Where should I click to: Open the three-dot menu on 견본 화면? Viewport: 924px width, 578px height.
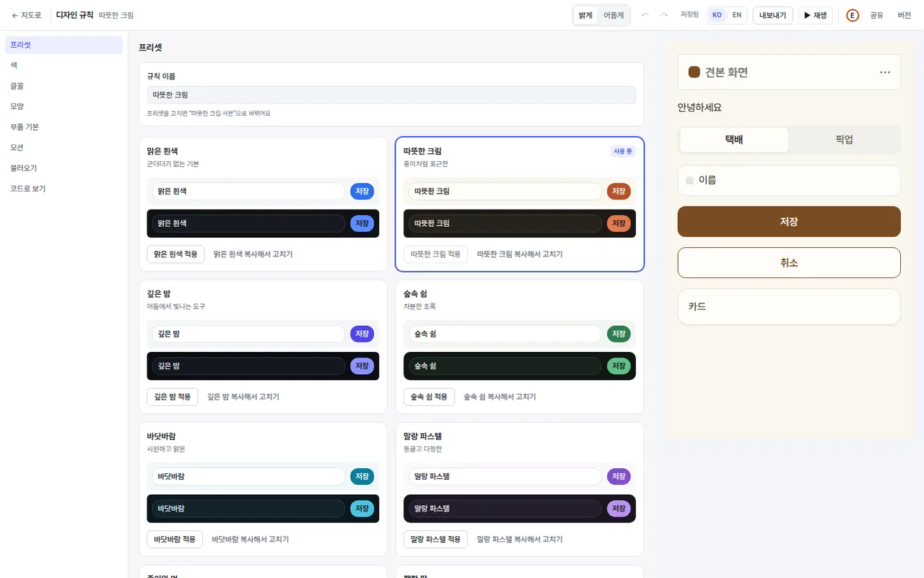885,72
